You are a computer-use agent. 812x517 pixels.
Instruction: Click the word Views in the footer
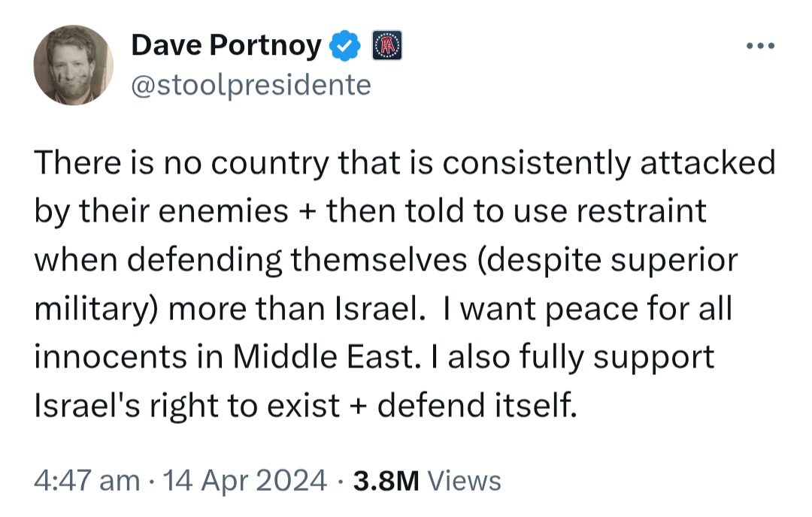pos(468,479)
